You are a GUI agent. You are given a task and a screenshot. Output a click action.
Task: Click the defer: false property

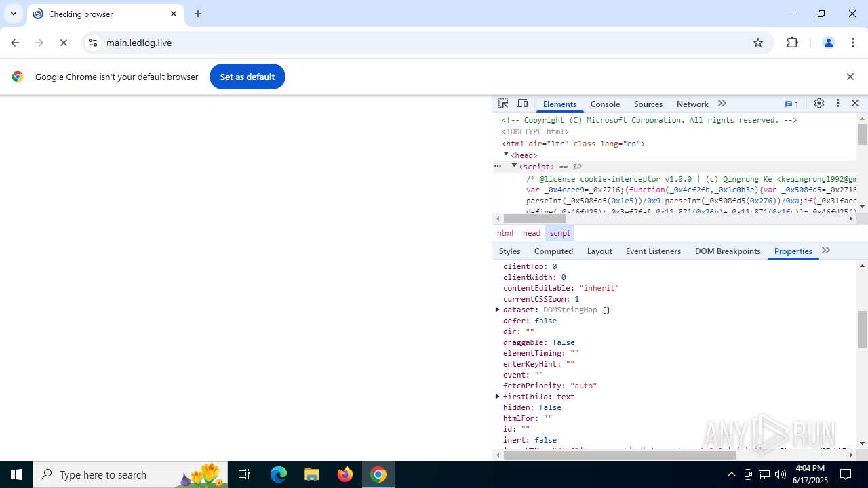click(530, 321)
